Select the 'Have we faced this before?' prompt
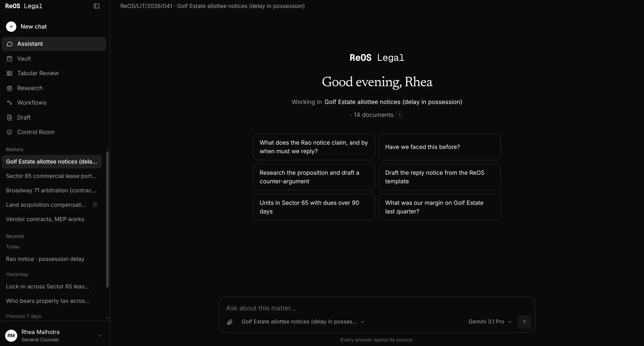 click(440, 147)
